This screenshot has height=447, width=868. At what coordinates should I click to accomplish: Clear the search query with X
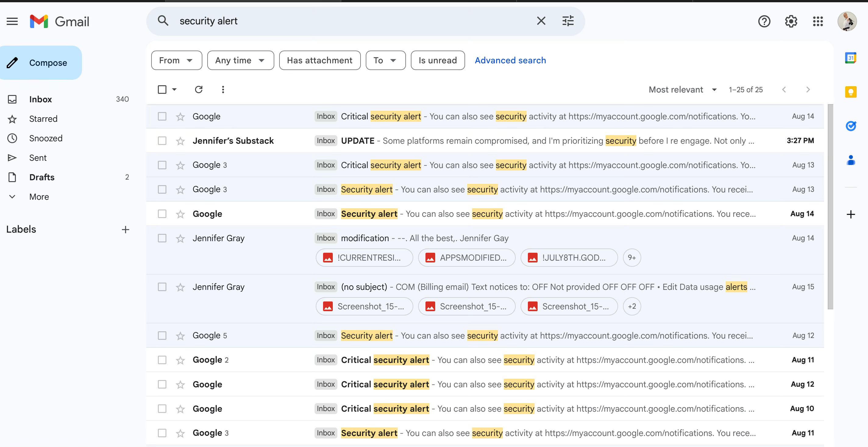click(x=541, y=21)
